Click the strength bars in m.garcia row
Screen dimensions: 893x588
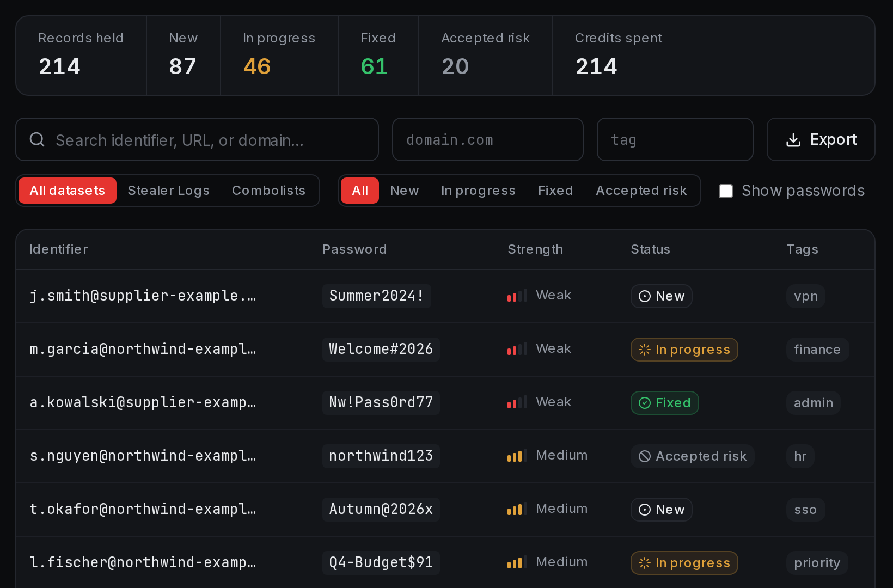(517, 349)
